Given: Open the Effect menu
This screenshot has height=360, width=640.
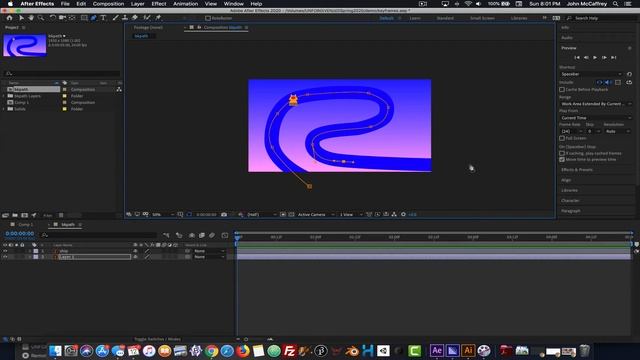Looking at the screenshot, I should (x=159, y=4).
